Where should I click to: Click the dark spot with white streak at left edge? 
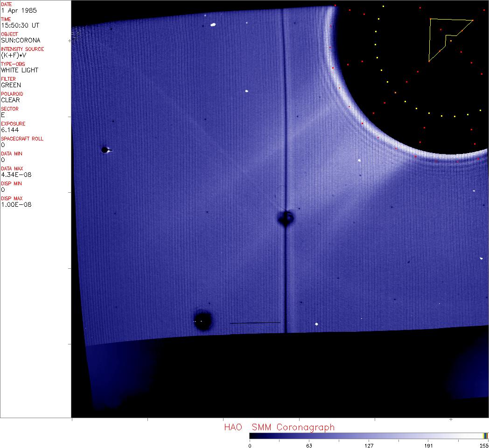[105, 150]
